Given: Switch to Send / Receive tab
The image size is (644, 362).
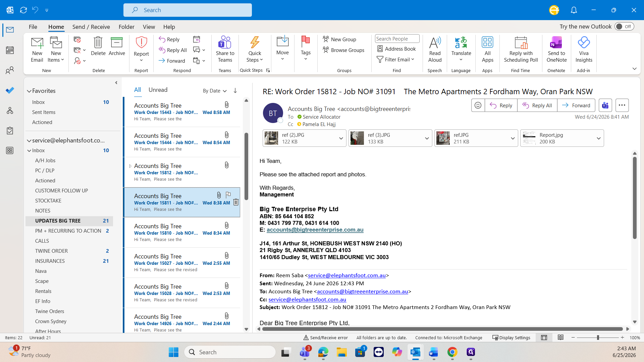Looking at the screenshot, I should [x=91, y=27].
